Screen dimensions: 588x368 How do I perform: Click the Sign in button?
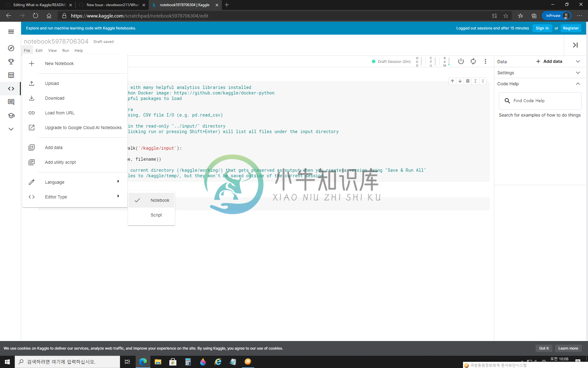[542, 28]
